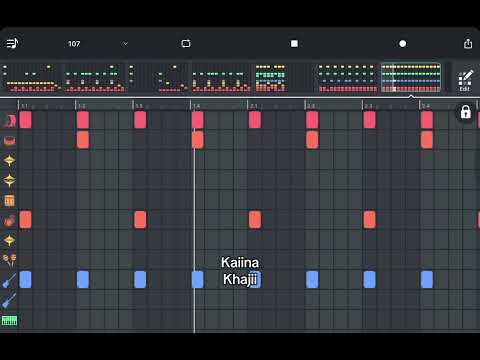This screenshot has width=480, height=360.
Task: Jump to ruler marker 2.4
Action: 426,106
